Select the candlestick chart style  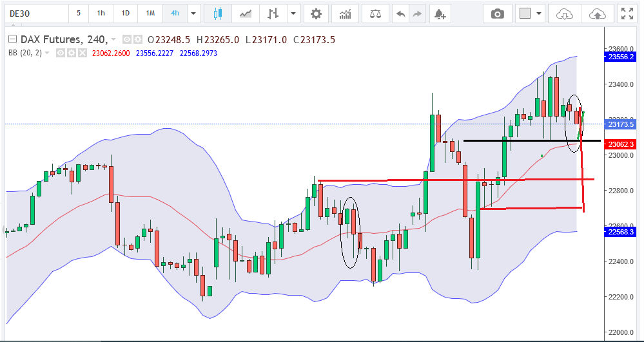point(218,14)
